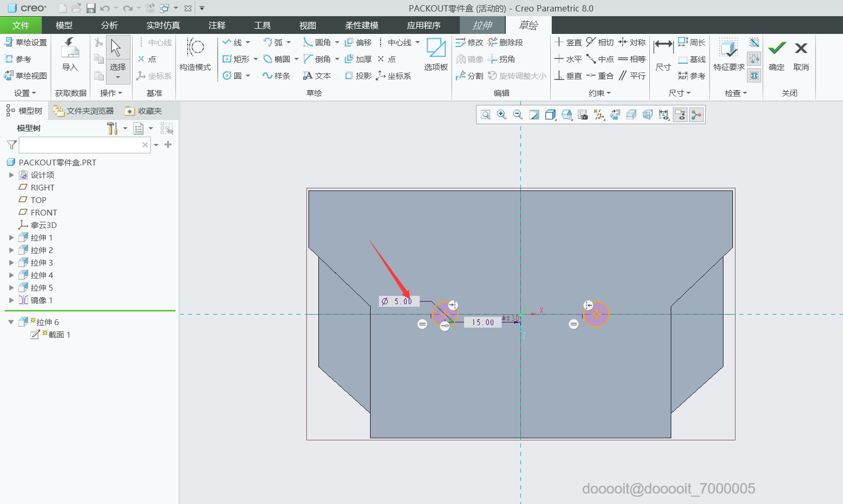Select the 弧 (Arc) tool
Image resolution: width=843 pixels, height=504 pixels.
(x=273, y=42)
